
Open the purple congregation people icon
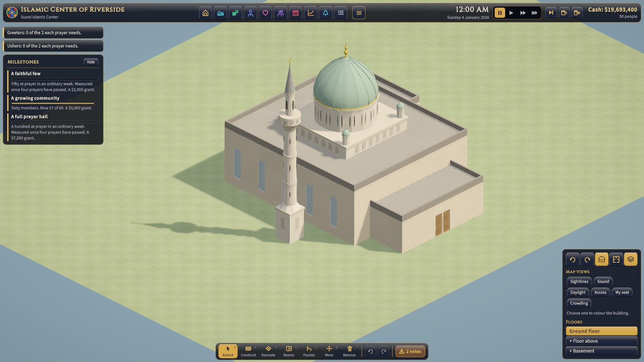point(281,13)
